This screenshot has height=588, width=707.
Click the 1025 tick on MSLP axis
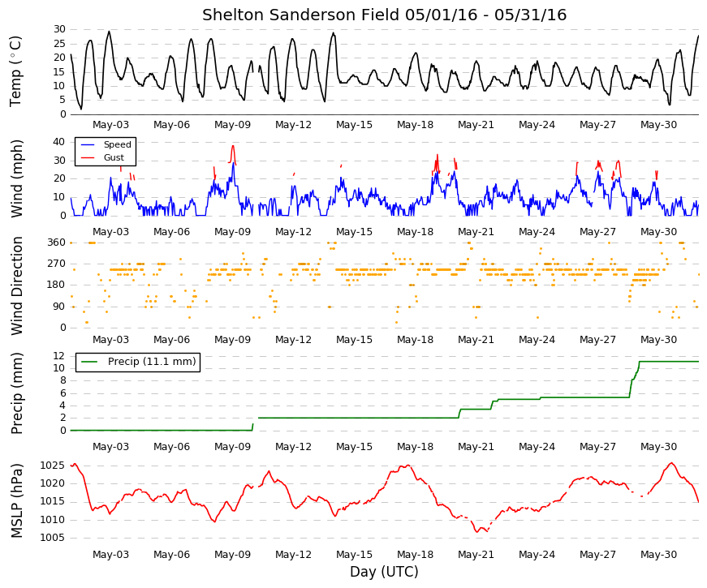[52, 466]
